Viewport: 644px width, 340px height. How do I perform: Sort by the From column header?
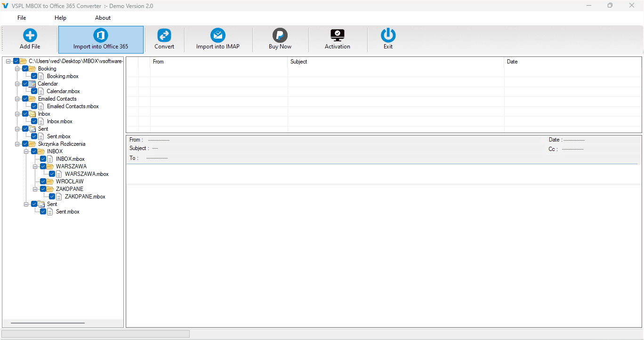point(219,62)
